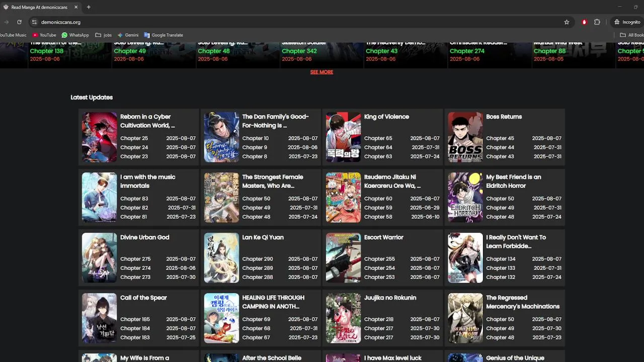Read Chapter 10 of The Dan Family's
The width and height of the screenshot is (644, 362).
tap(255, 138)
